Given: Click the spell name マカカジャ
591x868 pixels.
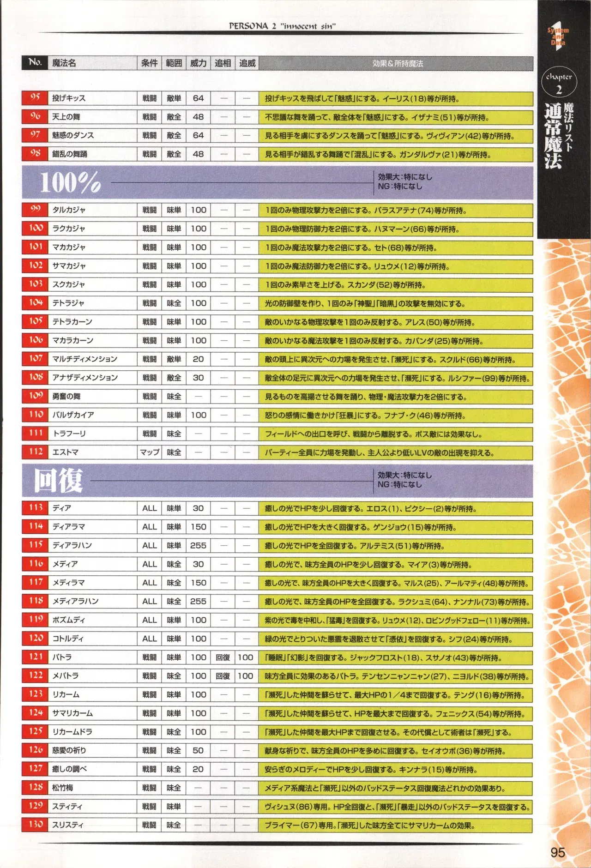Looking at the screenshot, I should (x=69, y=247).
